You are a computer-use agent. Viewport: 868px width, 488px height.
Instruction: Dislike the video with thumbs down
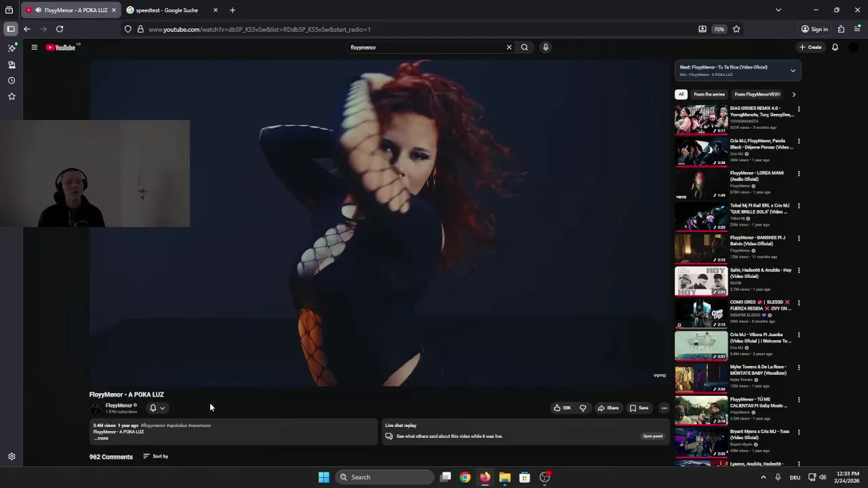583,408
